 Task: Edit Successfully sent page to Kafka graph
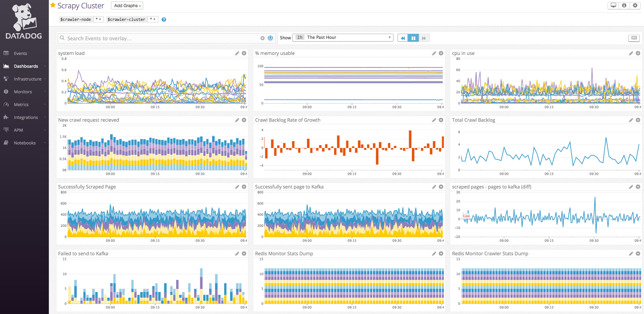pos(434,187)
